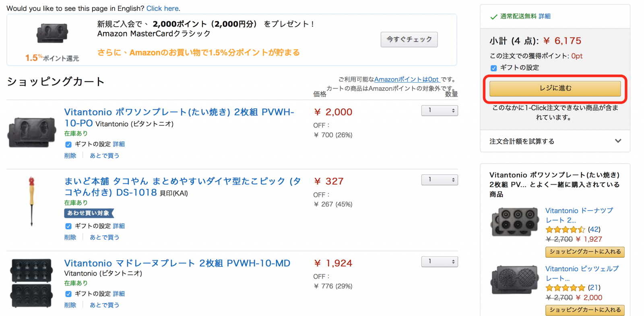Image resolution: width=644 pixels, height=316 pixels.
Task: Click the Vitantonio donut plate recommendation image
Action: coord(515,222)
